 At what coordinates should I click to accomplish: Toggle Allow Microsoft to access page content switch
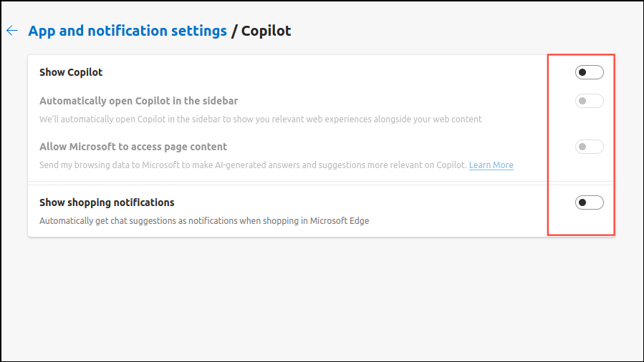coord(589,147)
